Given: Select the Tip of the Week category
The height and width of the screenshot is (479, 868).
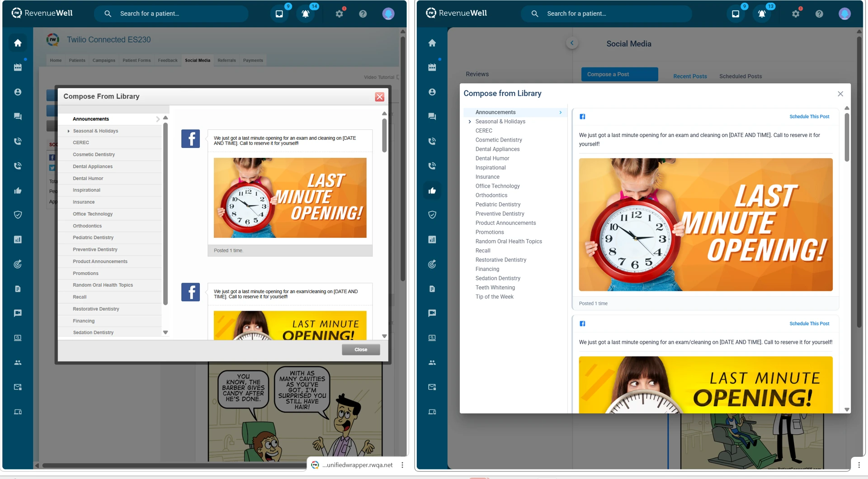Looking at the screenshot, I should click(x=494, y=297).
